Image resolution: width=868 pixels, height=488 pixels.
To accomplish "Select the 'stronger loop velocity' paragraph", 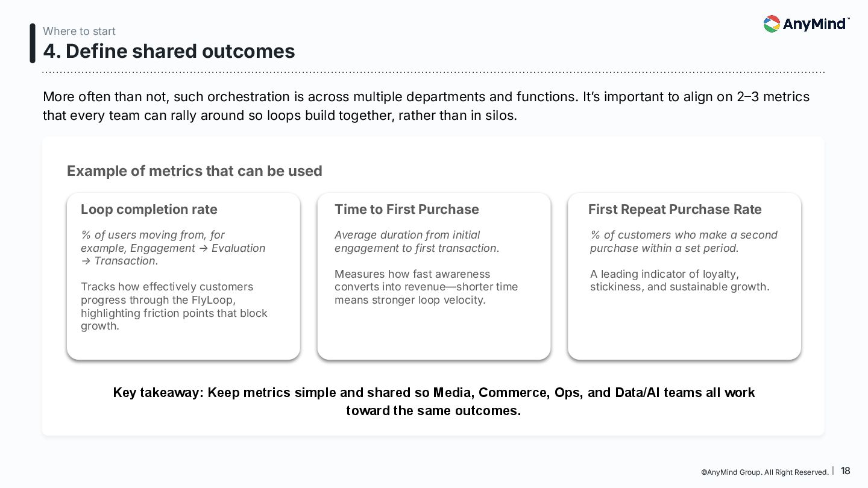I will (x=426, y=287).
